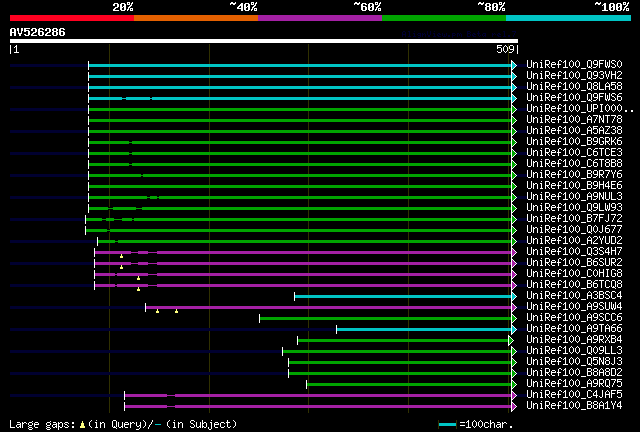Viewport: 640px width, 432px height.
Task: Click the UniRef100_A5AZ38 text
Action: click(x=574, y=131)
